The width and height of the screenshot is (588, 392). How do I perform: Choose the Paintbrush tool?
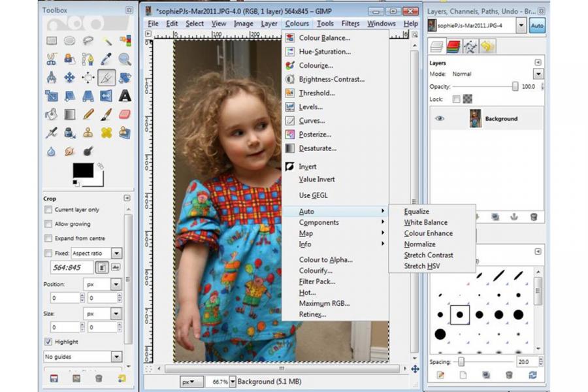coord(106,114)
